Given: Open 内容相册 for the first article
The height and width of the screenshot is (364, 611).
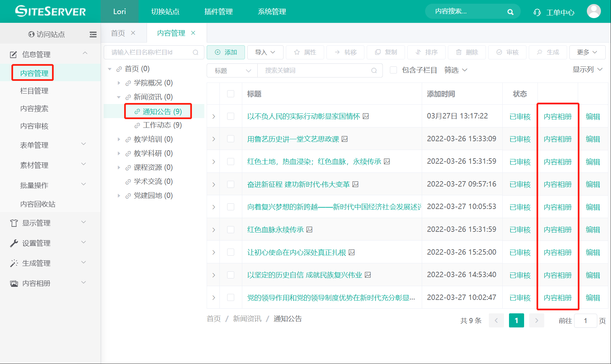Looking at the screenshot, I should coord(557,116).
